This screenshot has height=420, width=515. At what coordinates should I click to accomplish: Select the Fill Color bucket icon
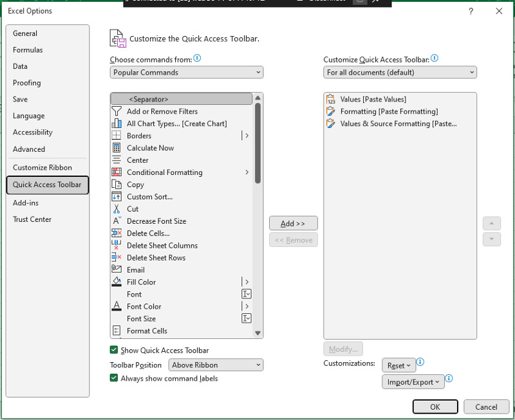(117, 282)
